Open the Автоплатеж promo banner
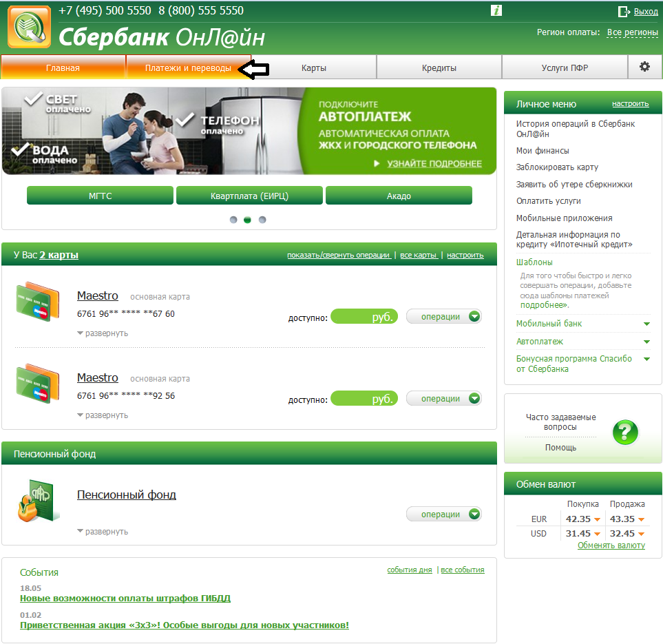663x644 pixels. click(x=249, y=131)
